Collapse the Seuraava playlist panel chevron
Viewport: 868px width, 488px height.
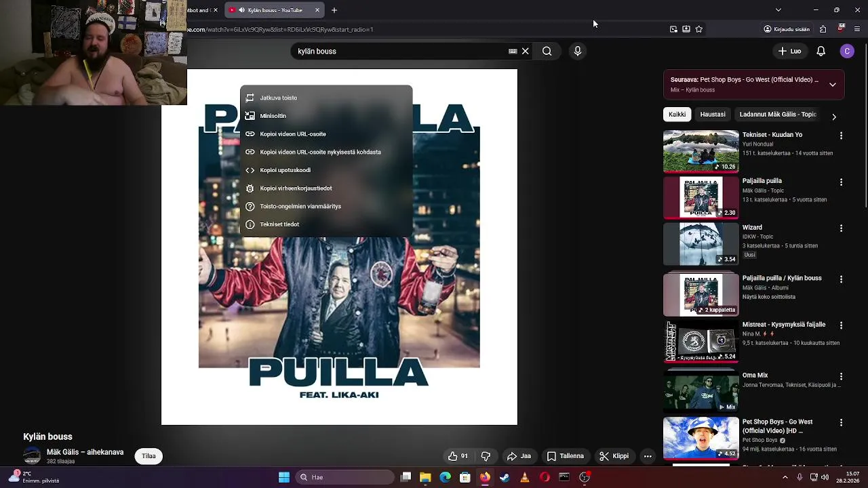tap(833, 85)
